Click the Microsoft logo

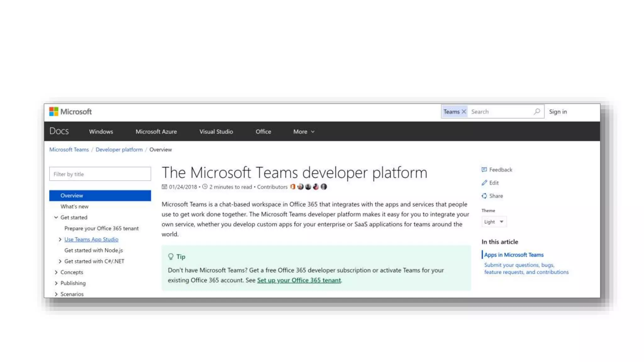pos(70,112)
